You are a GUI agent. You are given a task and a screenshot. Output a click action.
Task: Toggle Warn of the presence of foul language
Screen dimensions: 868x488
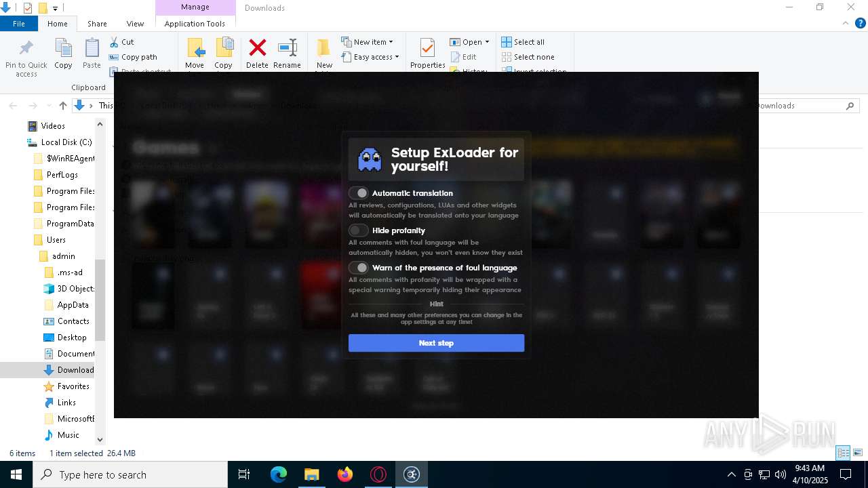pyautogui.click(x=359, y=268)
